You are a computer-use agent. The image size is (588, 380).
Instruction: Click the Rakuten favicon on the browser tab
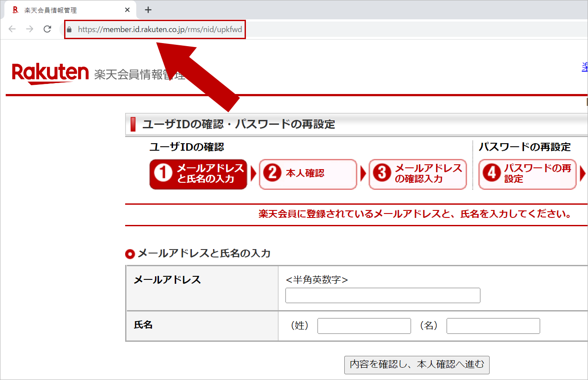tap(14, 9)
